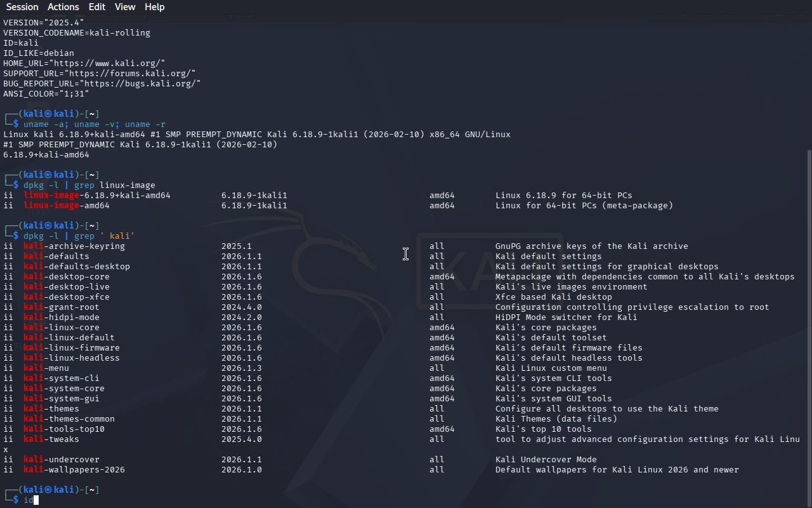Click the kali-desktop-xfce package name
812x508 pixels.
66,297
